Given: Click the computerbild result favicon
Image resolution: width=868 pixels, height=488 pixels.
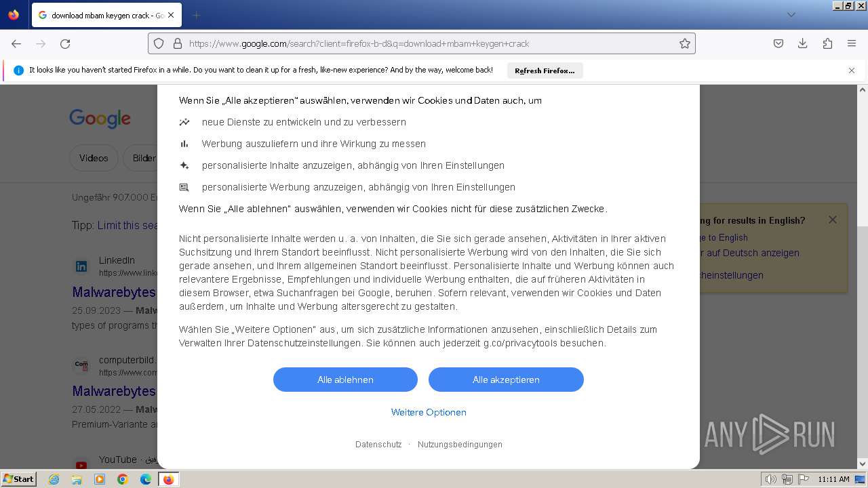Looking at the screenshot, I should pyautogui.click(x=81, y=365).
